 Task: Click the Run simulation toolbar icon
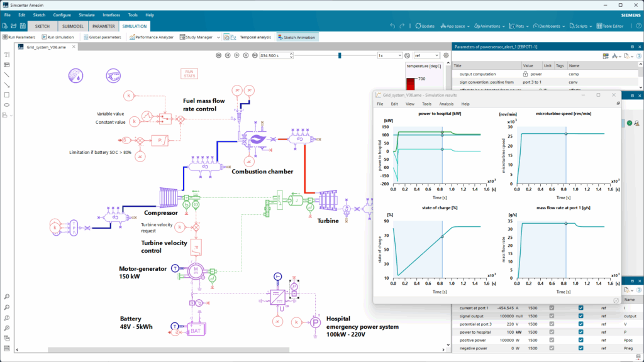pos(57,37)
